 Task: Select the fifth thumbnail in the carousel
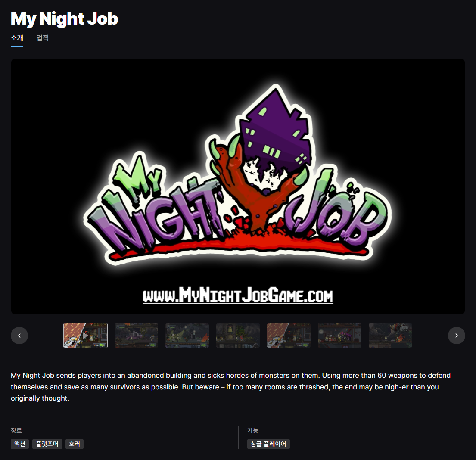pos(289,336)
